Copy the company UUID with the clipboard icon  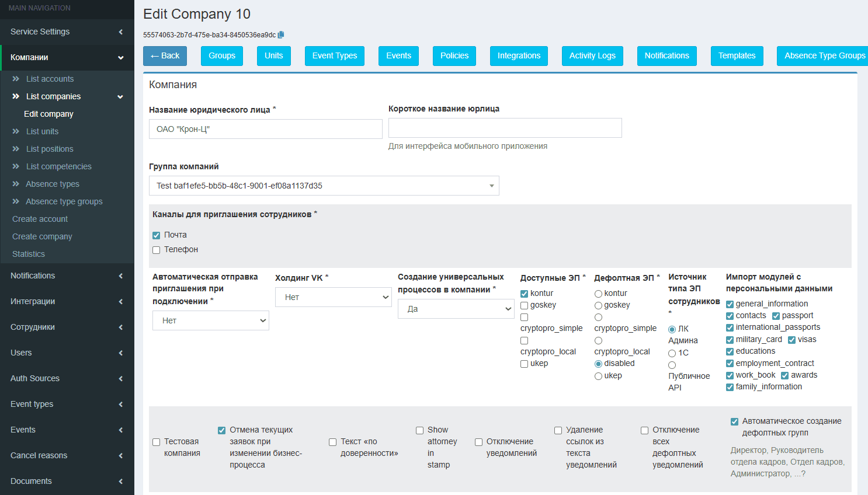[x=281, y=35]
